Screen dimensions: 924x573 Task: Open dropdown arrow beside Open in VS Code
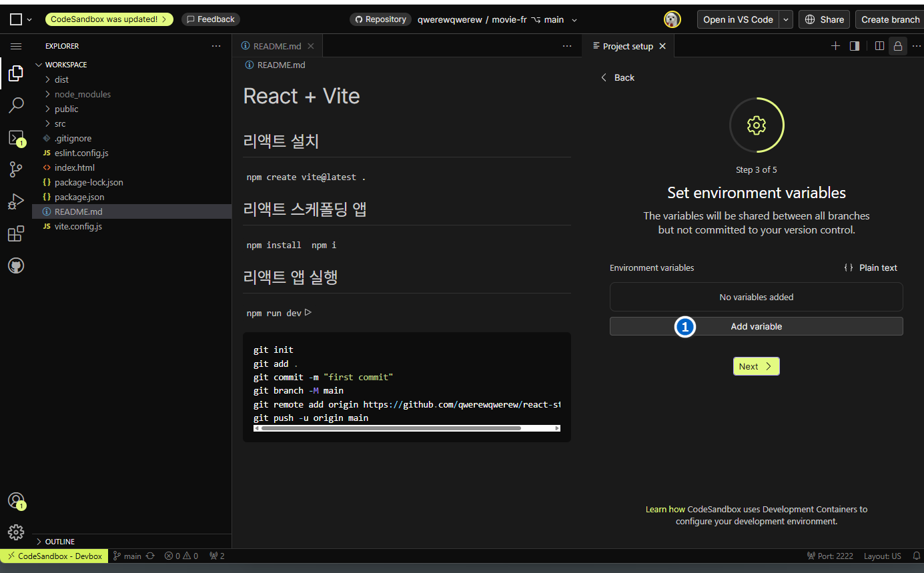786,19
